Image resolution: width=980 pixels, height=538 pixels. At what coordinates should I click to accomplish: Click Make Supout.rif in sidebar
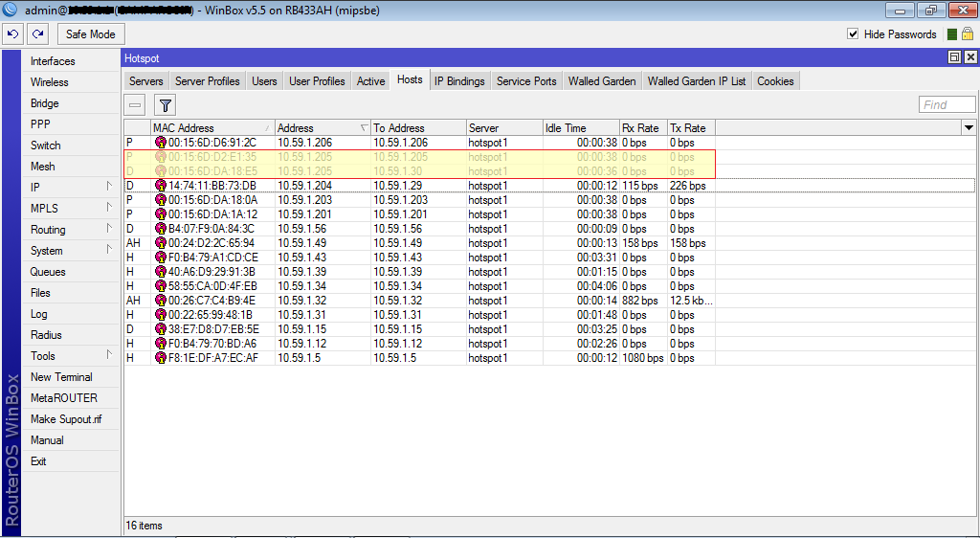tap(70, 419)
